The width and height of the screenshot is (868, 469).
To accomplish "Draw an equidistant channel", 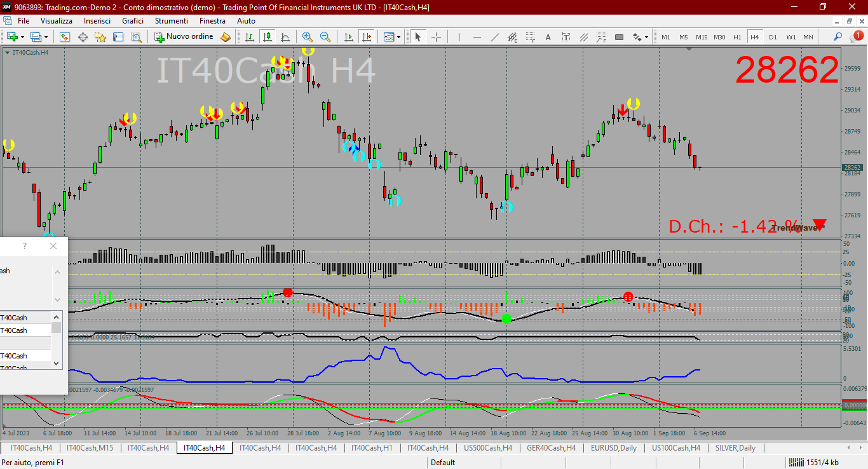I will 512,37.
